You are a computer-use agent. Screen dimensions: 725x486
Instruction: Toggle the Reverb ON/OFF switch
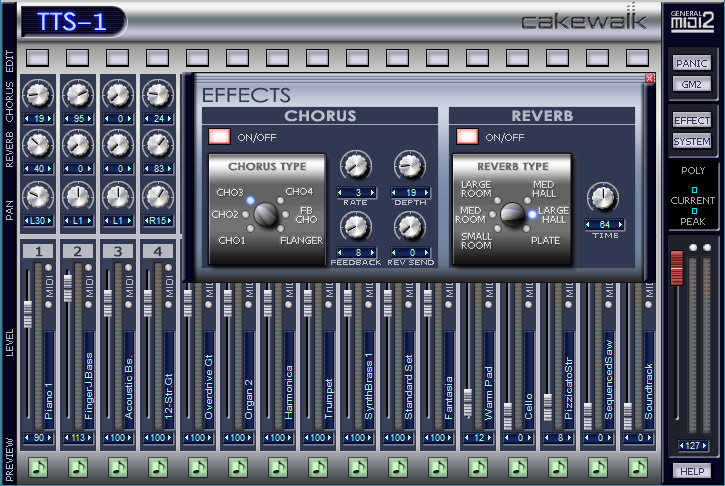point(467,137)
